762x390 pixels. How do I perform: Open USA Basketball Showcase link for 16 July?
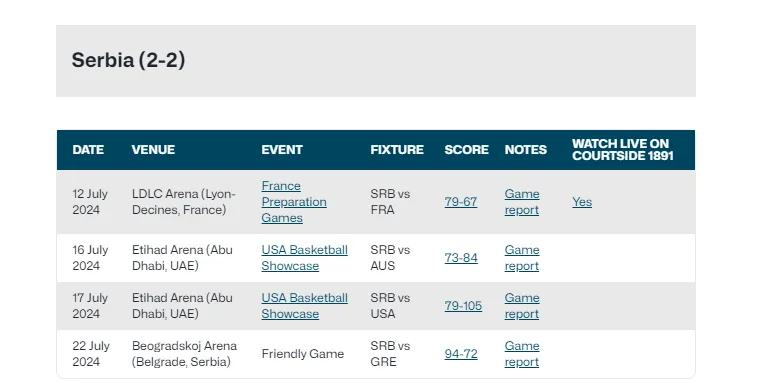pyautogui.click(x=305, y=257)
